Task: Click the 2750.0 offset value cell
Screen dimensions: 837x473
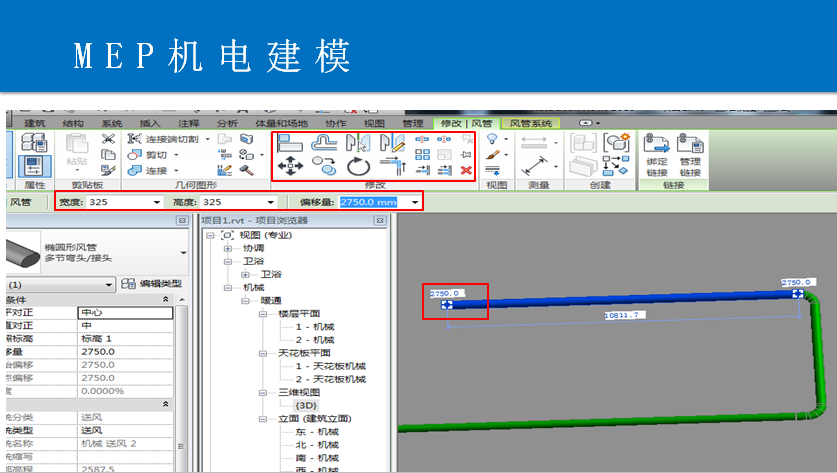Action: [125, 352]
